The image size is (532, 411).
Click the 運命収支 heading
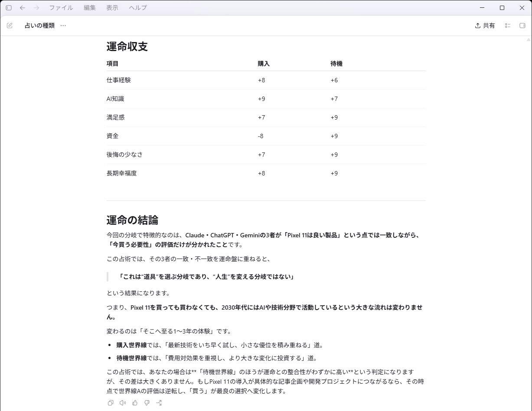click(x=127, y=46)
